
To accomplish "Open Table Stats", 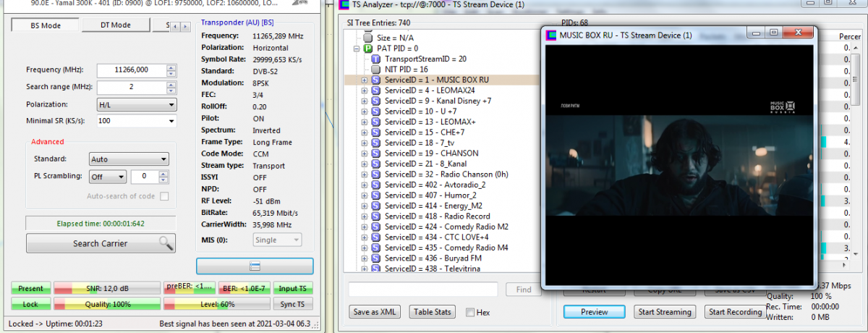I will pos(433,312).
